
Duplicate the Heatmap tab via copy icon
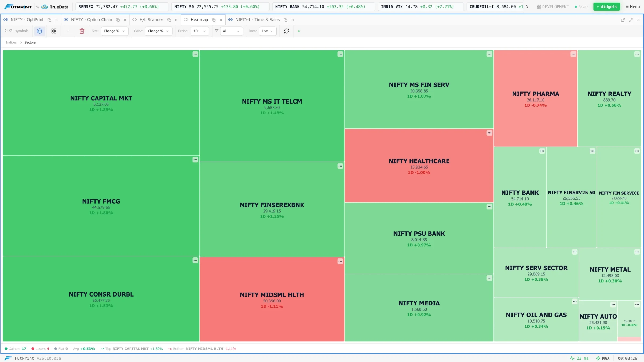(x=214, y=20)
